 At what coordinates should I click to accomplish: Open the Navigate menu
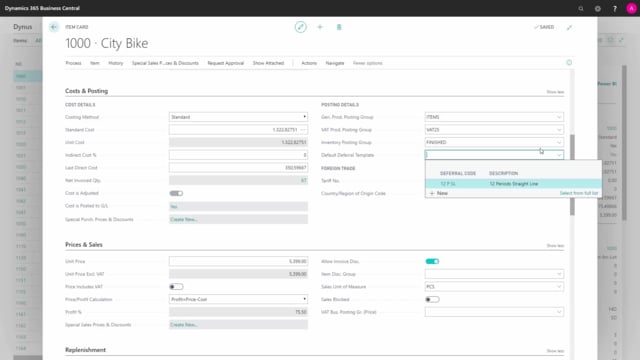[x=335, y=63]
